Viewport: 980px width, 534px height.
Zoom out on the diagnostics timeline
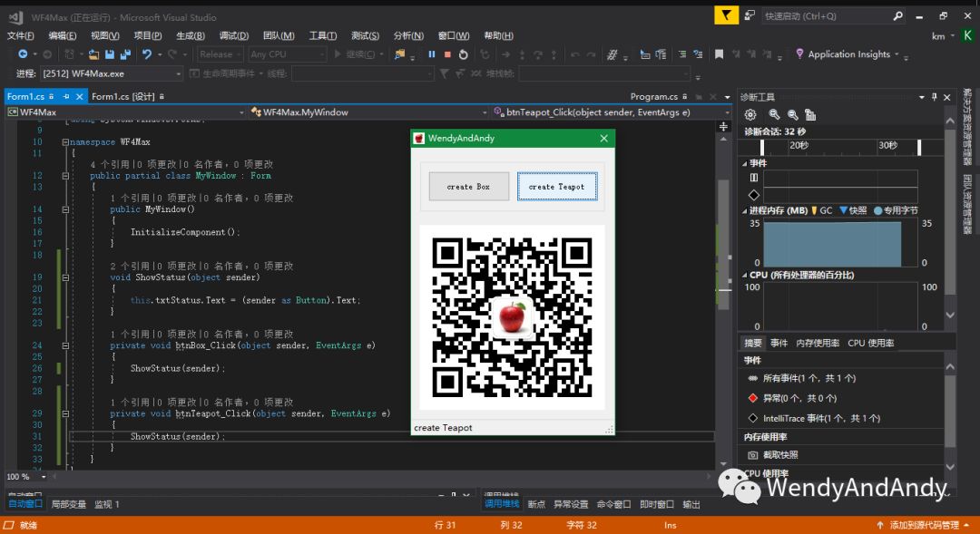click(x=792, y=114)
